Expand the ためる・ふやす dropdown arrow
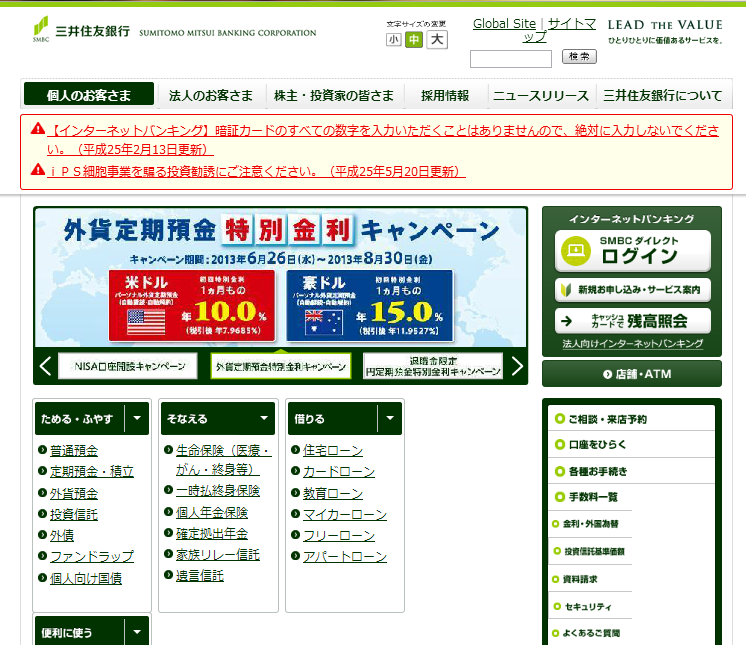746x645 pixels. (x=137, y=418)
